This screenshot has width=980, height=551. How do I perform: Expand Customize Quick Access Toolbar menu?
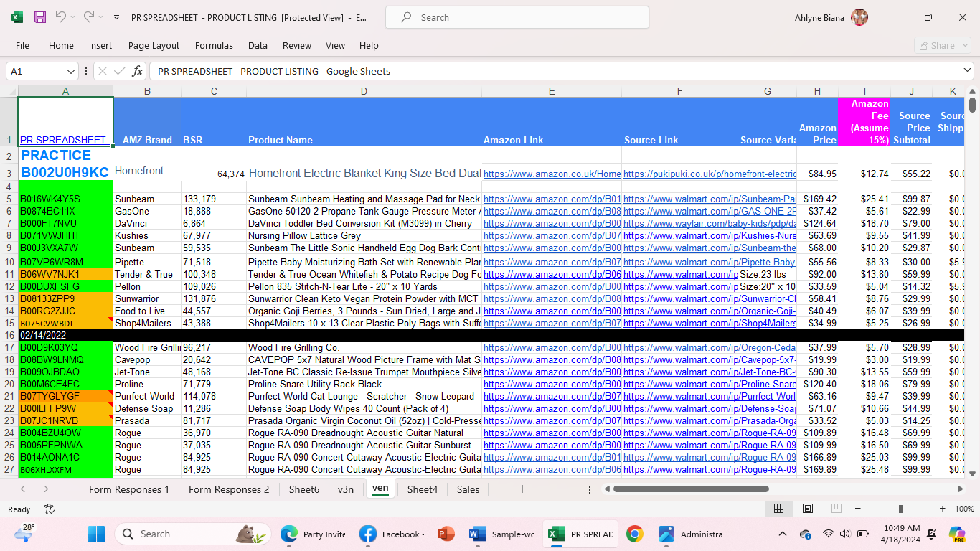pyautogui.click(x=116, y=17)
